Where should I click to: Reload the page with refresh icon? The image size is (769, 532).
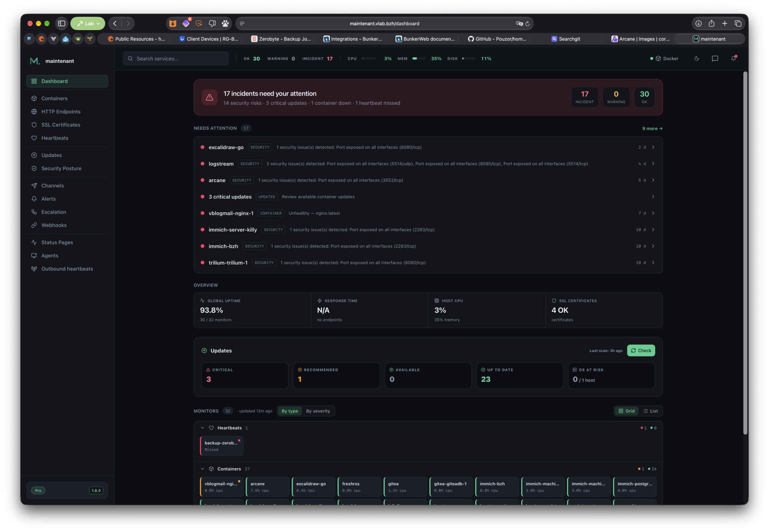tap(527, 24)
